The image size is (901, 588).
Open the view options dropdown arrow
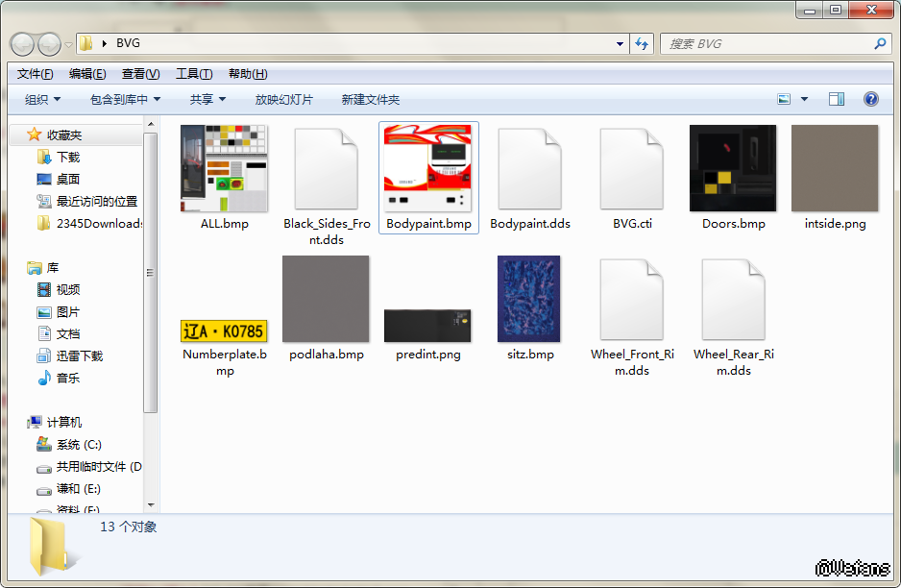(x=804, y=99)
